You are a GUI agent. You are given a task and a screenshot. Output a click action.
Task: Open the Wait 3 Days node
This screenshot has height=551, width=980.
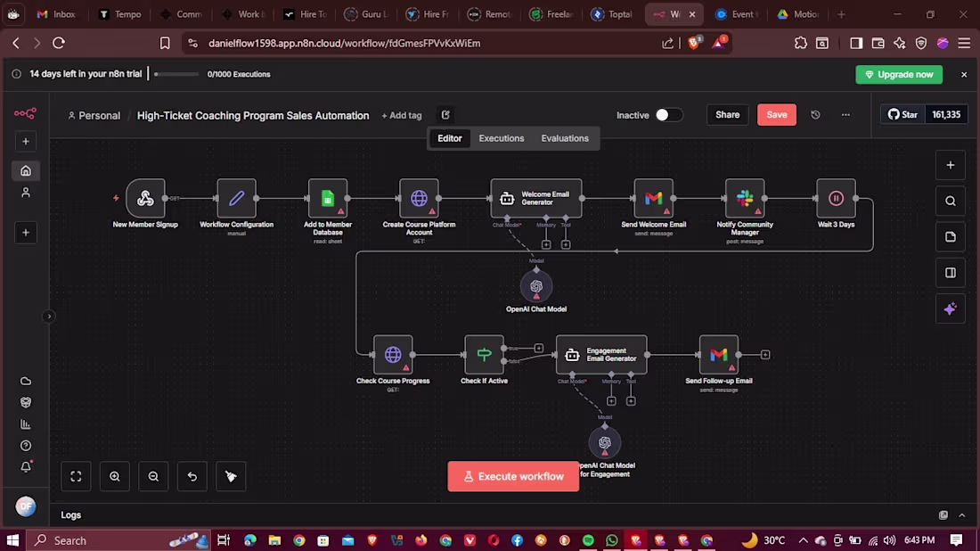836,198
